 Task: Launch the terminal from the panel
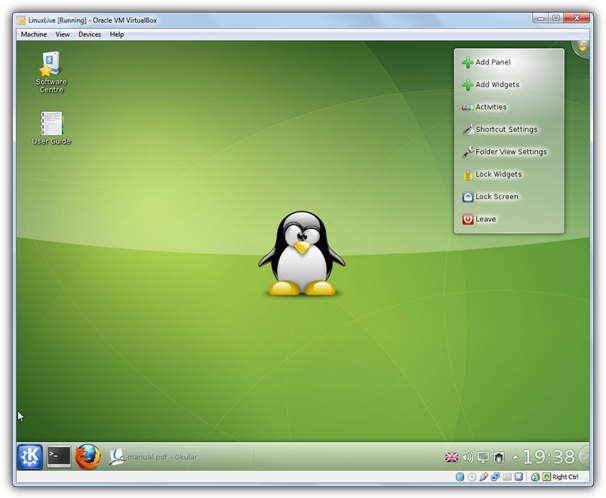[x=59, y=457]
